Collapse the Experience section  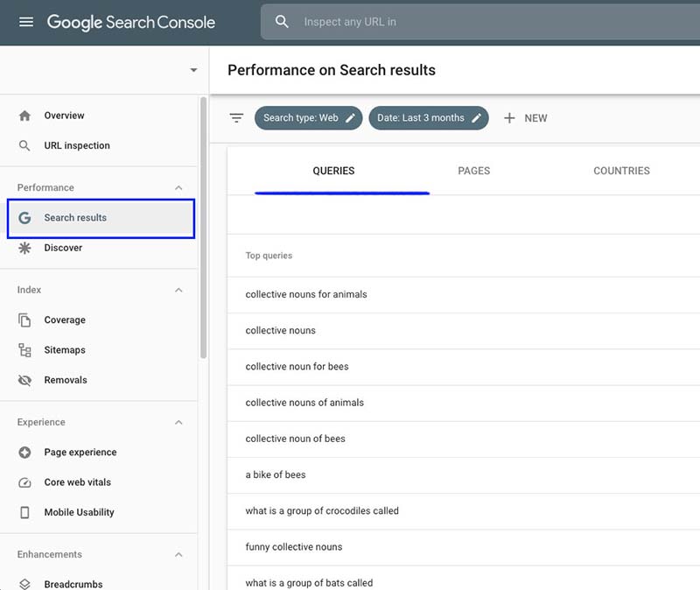click(178, 422)
